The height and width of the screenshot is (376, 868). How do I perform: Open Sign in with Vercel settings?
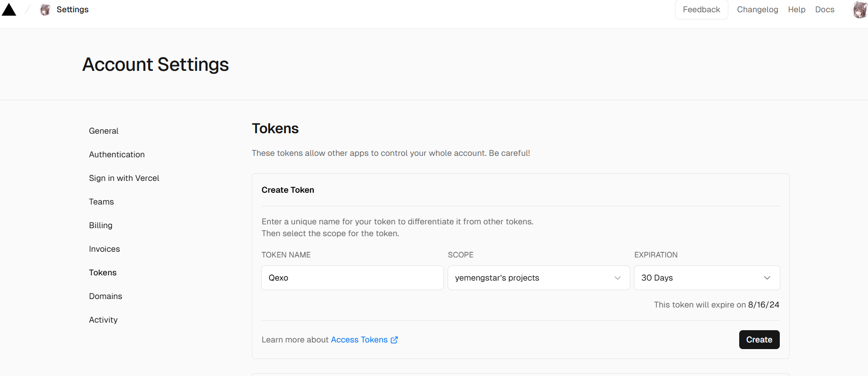coord(124,178)
